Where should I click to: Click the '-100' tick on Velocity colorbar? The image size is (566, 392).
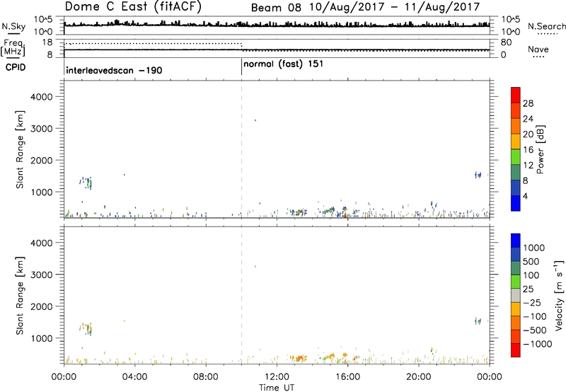[535, 316]
